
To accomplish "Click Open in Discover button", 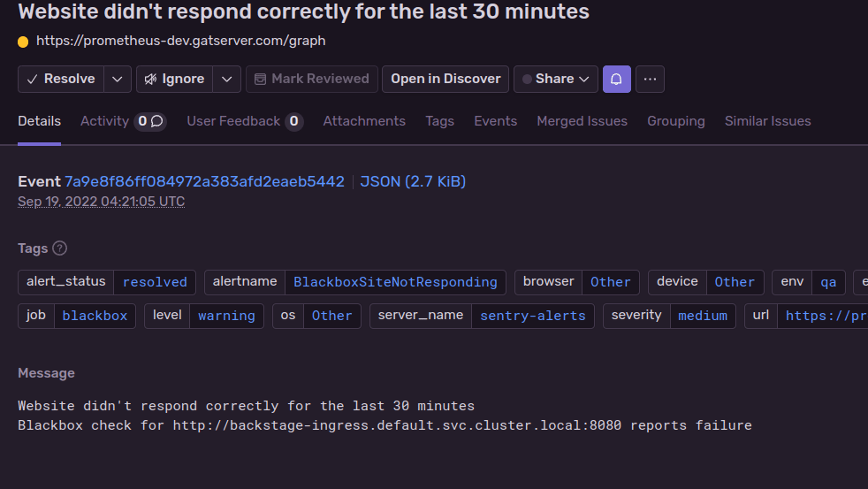I will click(445, 79).
